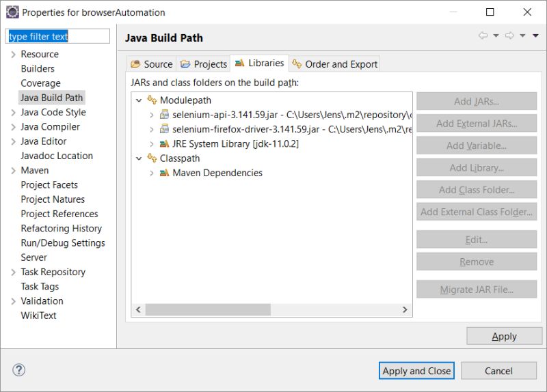This screenshot has width=547, height=392.
Task: Select Coverage in the sidebar
Action: point(41,83)
